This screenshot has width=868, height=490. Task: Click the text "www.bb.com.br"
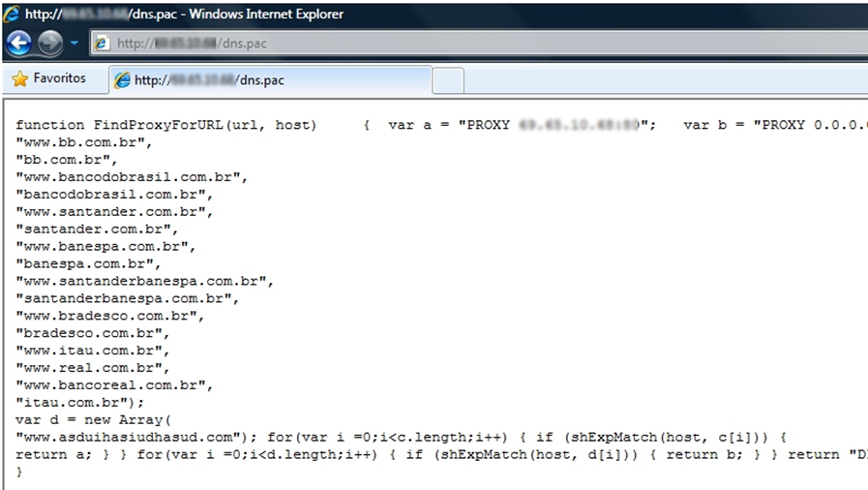coord(84,142)
